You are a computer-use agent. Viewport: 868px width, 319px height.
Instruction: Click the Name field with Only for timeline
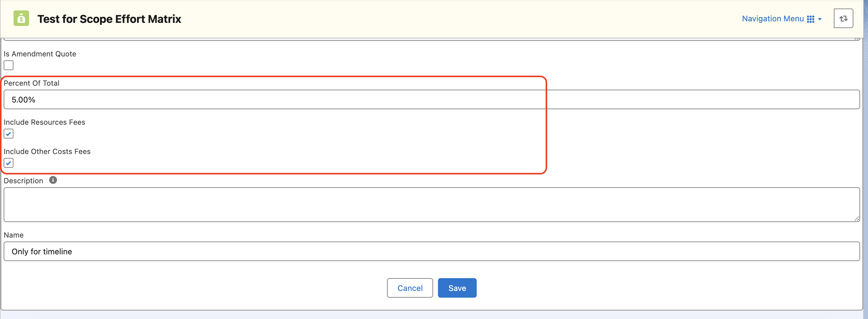coord(432,251)
